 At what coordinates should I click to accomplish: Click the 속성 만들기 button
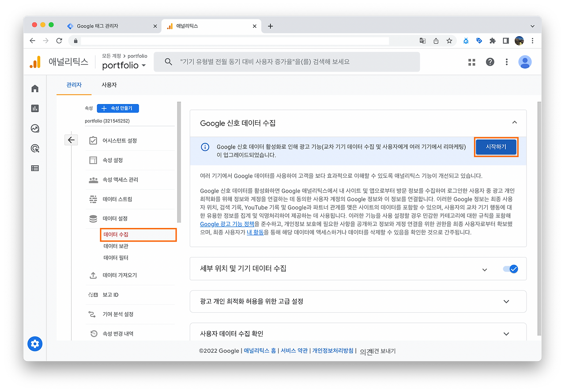[x=118, y=108]
